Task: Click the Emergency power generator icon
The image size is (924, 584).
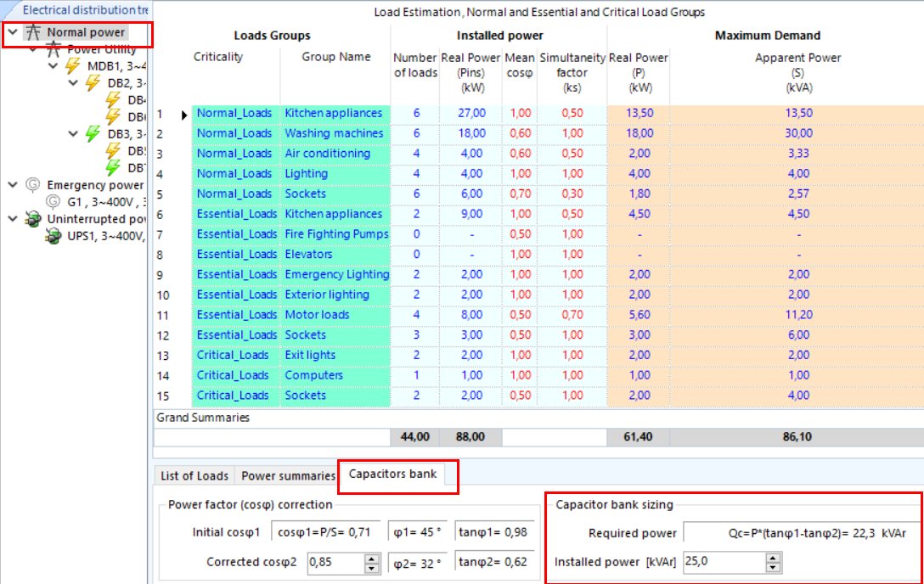Action: (x=32, y=184)
